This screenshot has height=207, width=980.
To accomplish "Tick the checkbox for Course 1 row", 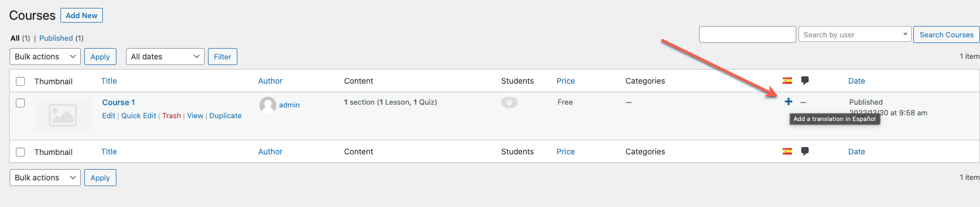I will pos(20,103).
